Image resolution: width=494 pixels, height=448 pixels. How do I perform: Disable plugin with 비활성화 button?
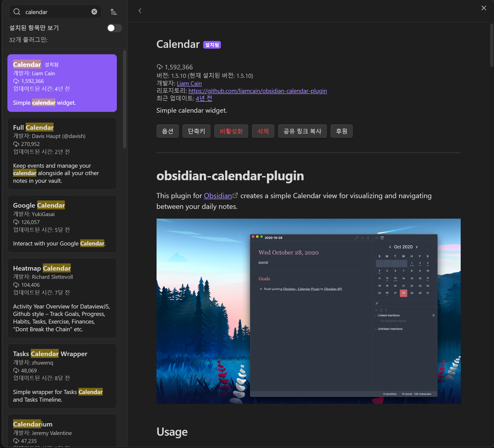click(x=231, y=131)
